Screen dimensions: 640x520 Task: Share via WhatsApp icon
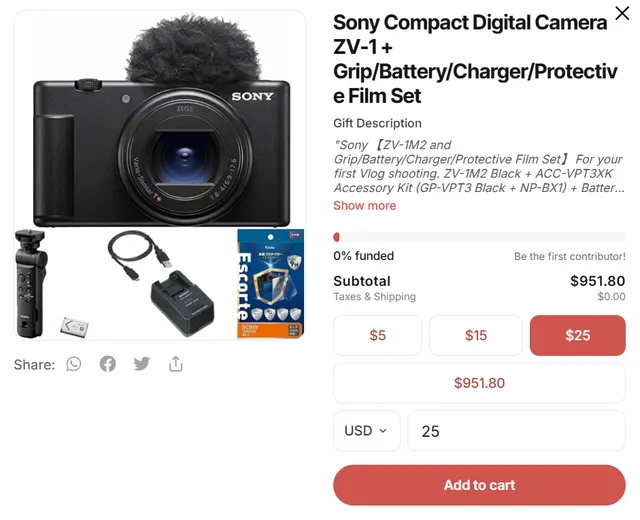tap(74, 364)
